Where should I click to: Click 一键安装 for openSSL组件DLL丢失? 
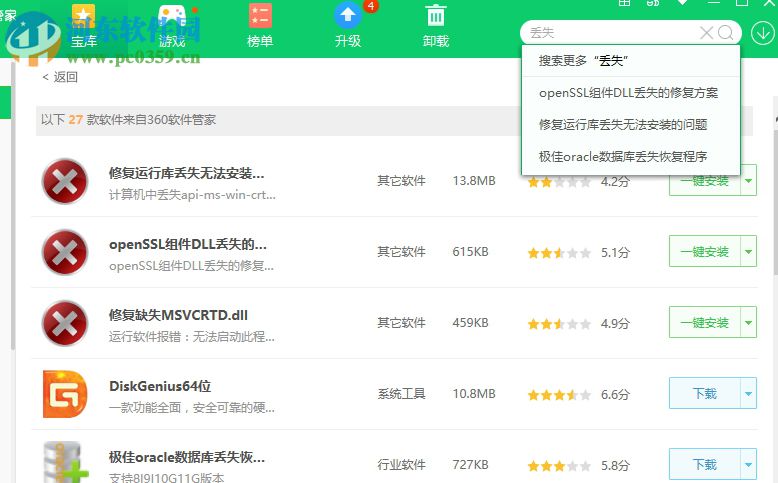pos(705,252)
